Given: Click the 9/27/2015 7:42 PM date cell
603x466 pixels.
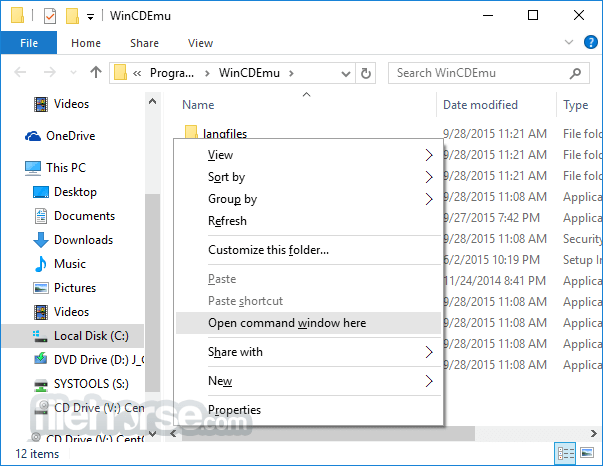Looking at the screenshot, I should pyautogui.click(x=491, y=218).
